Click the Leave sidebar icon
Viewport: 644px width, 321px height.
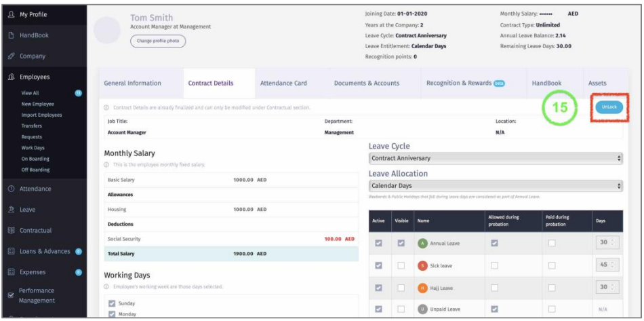(x=10, y=210)
